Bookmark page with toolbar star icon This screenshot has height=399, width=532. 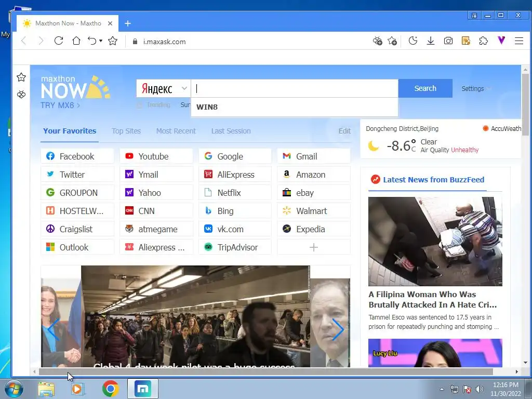click(113, 41)
